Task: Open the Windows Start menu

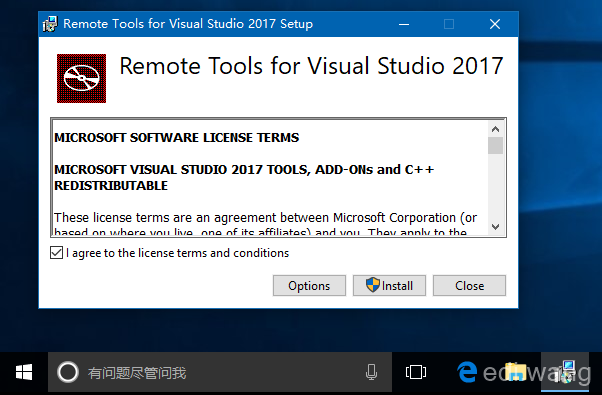Action: (x=24, y=372)
